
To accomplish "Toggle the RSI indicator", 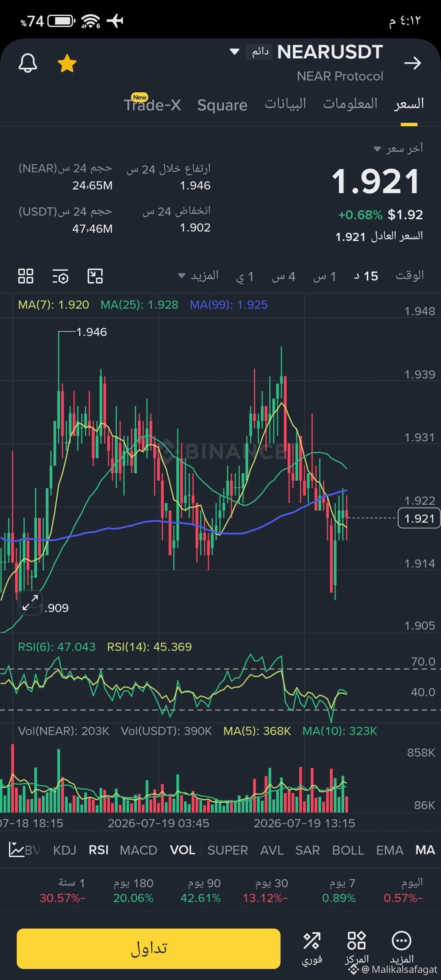I will (x=98, y=850).
